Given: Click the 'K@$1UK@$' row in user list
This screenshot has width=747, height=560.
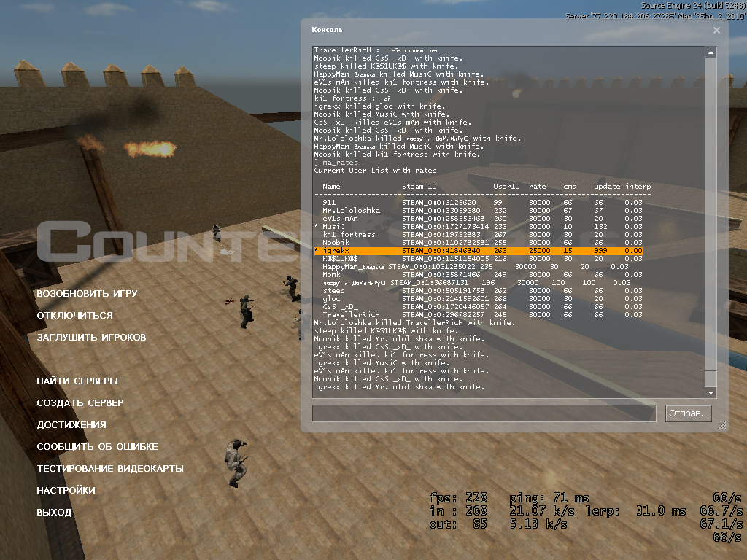Looking at the screenshot, I should pyautogui.click(x=482, y=259).
